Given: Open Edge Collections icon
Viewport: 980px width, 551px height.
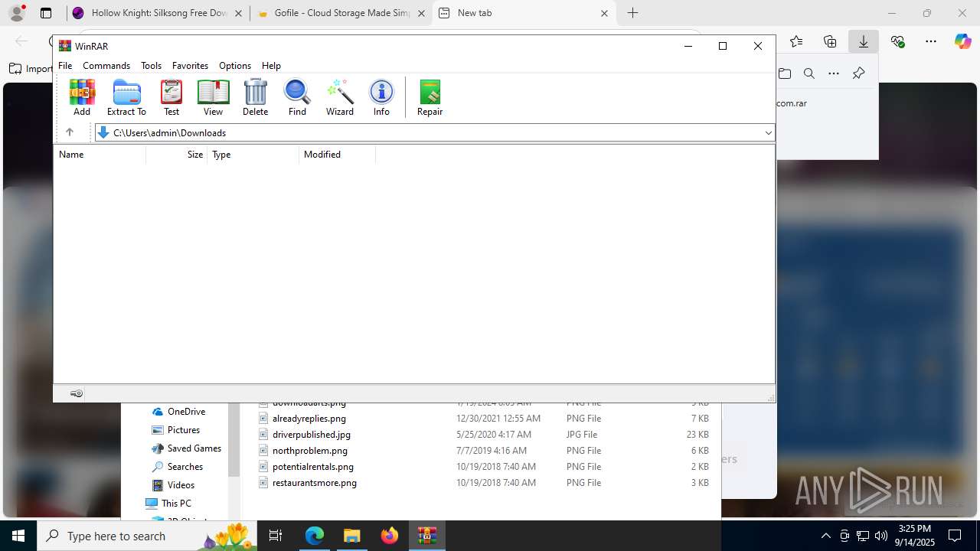Looking at the screenshot, I should coord(830,41).
